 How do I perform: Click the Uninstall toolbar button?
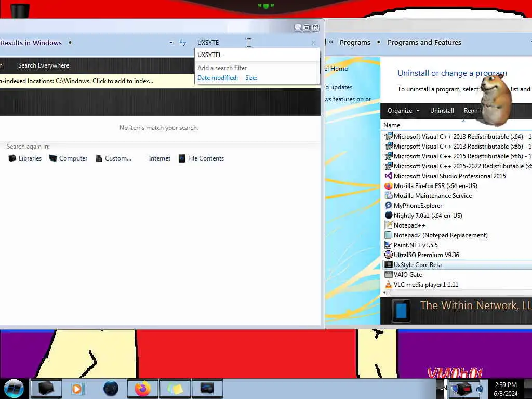442,111
